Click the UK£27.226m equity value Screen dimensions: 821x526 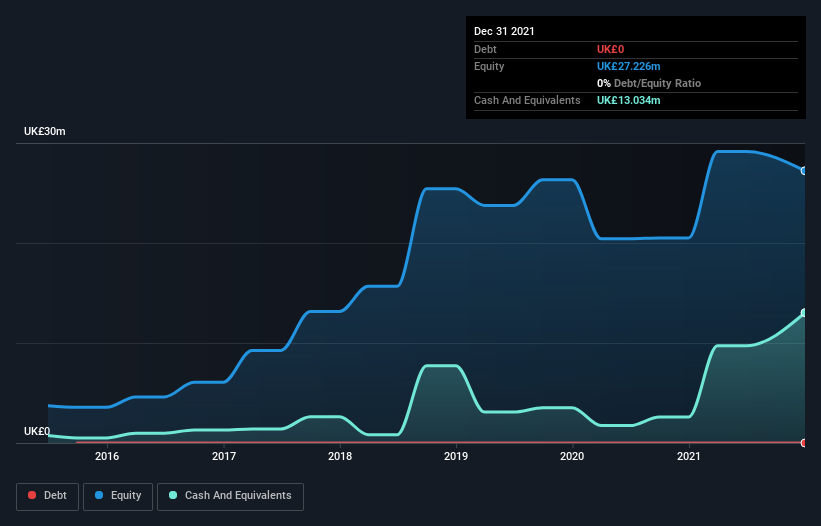628,66
